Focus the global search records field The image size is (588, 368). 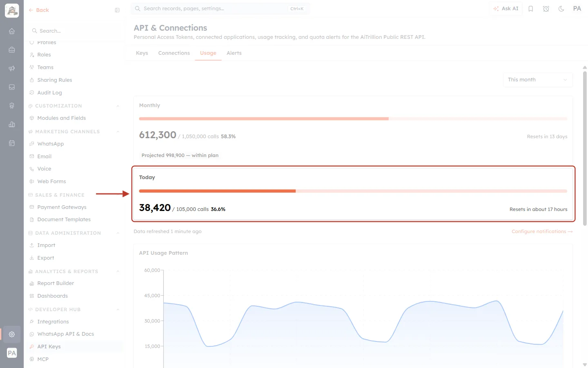[x=220, y=9]
